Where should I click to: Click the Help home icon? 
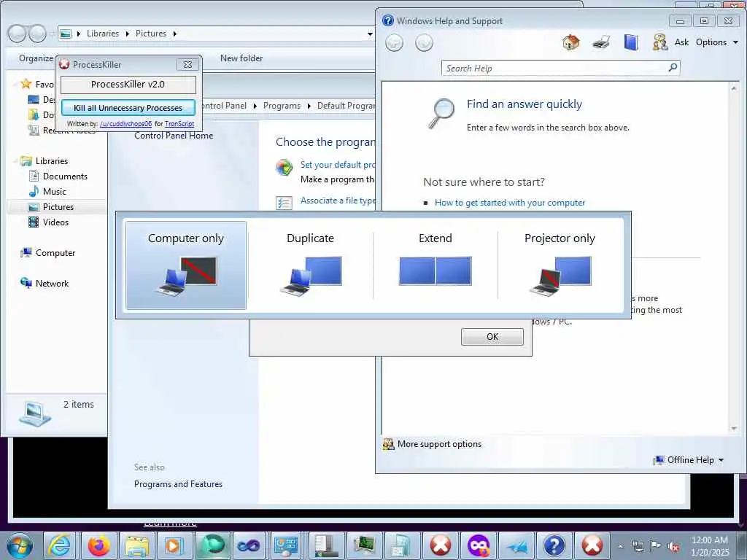[570, 42]
